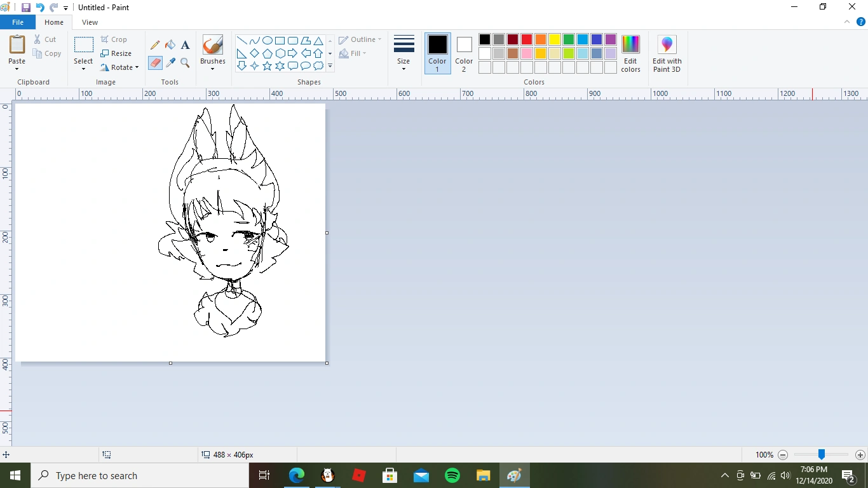Select the Eraser tool
Image resolution: width=868 pixels, height=488 pixels.
pyautogui.click(x=154, y=63)
